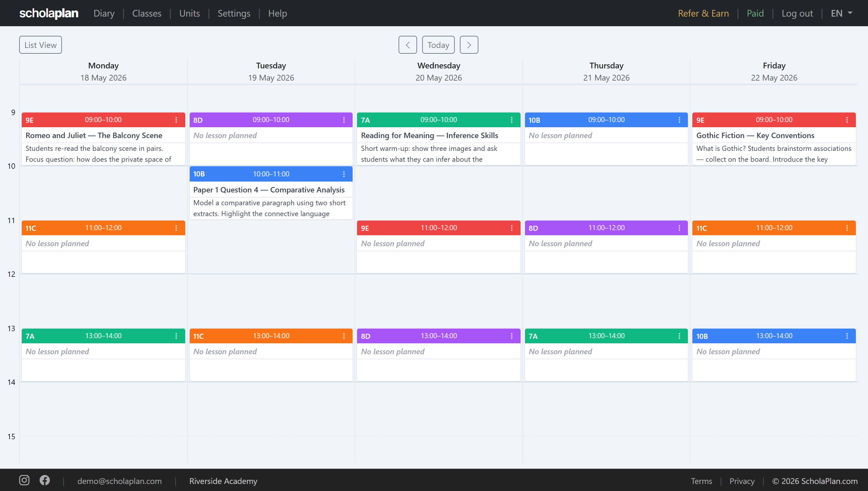Open options menu for Friday 11C 11:00 lesson

tap(847, 228)
